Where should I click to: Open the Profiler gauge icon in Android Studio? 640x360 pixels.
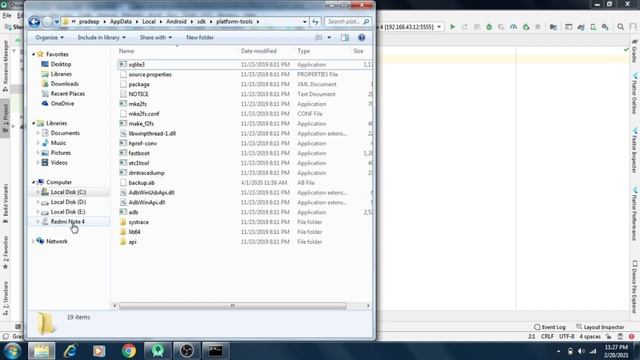(x=513, y=27)
